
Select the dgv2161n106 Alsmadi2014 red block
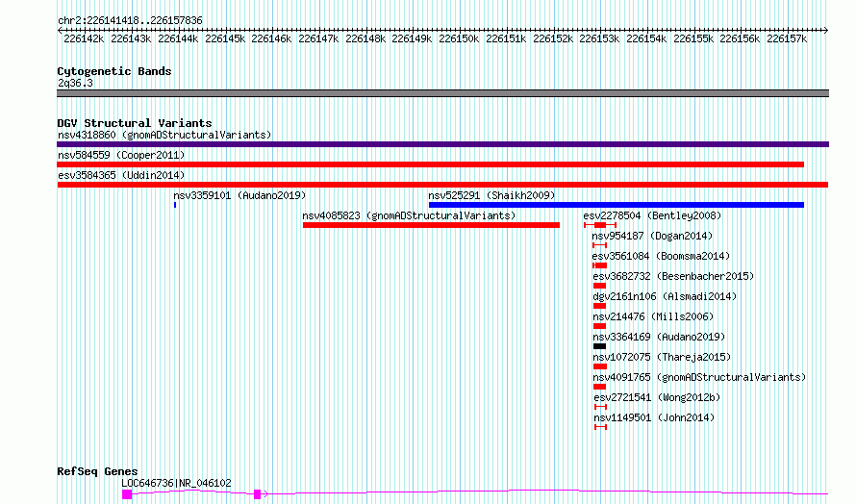[x=599, y=306]
